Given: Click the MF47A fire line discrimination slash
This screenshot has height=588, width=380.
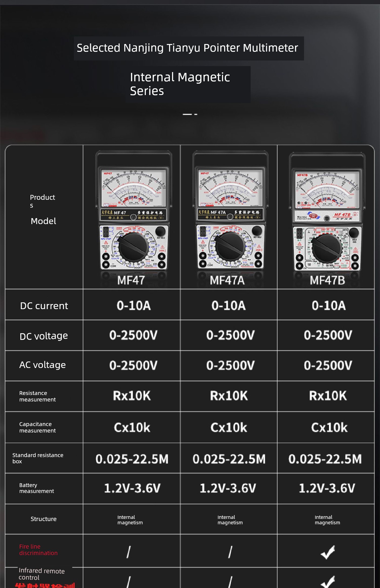Looking at the screenshot, I should 230,552.
